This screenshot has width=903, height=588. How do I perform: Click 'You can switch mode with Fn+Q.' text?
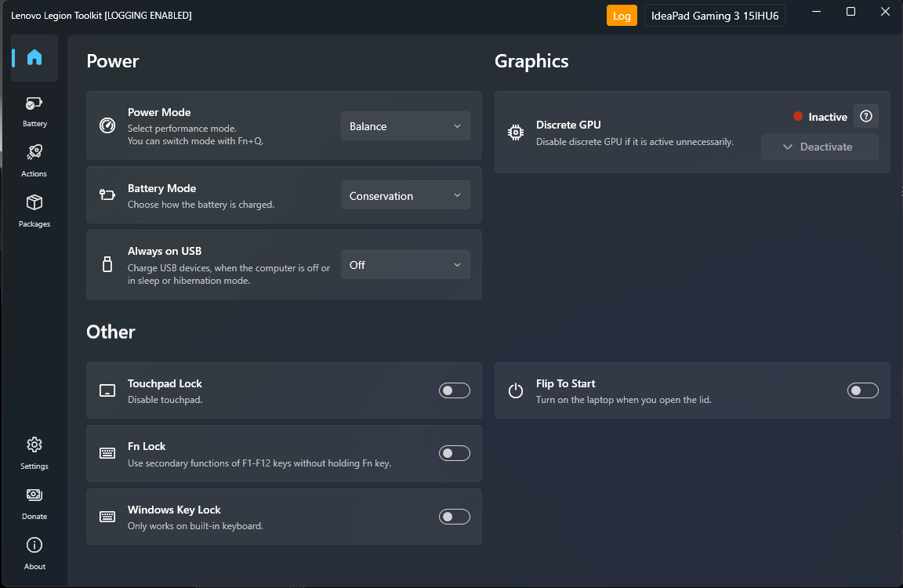(195, 141)
